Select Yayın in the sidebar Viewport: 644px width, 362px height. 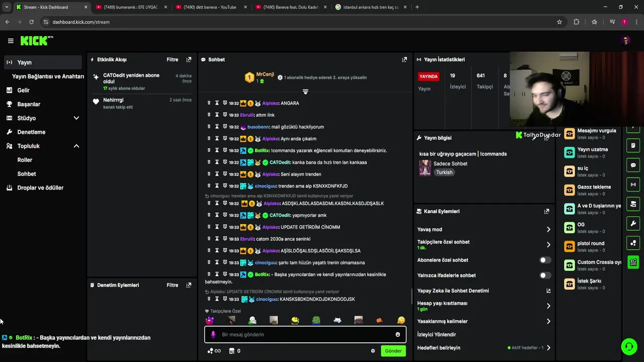click(43, 62)
